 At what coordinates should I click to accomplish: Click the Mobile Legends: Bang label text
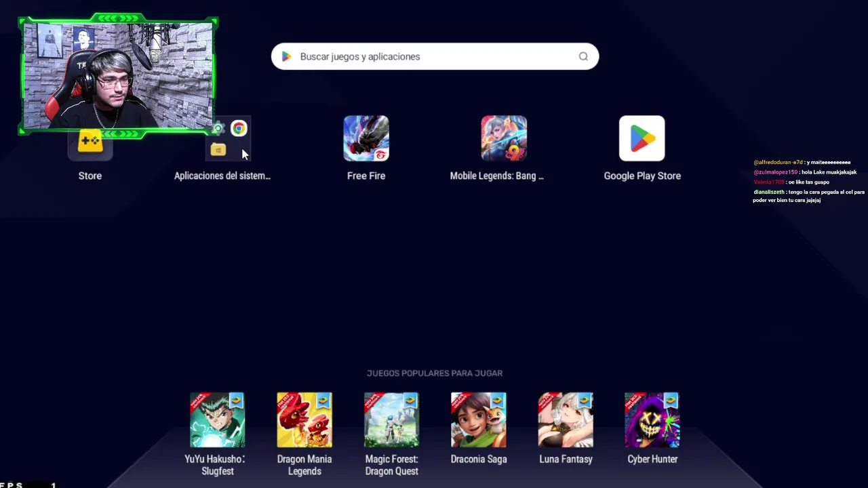coord(497,176)
